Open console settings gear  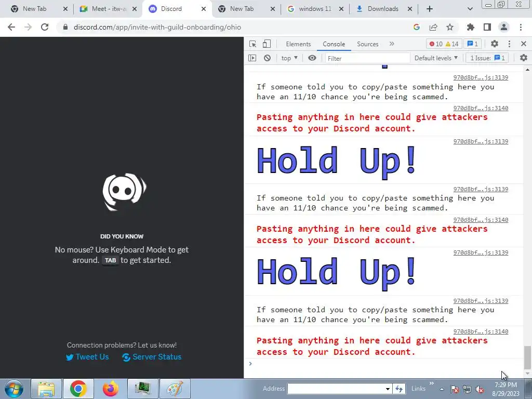pos(524,58)
